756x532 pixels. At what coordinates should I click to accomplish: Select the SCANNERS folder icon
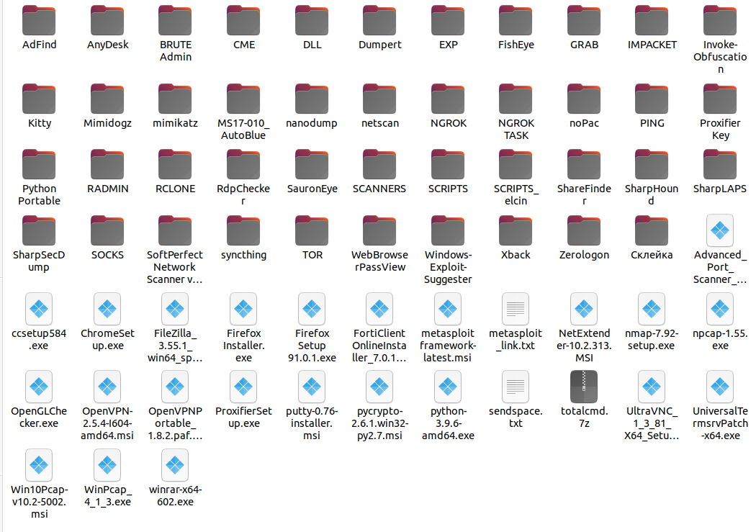(380, 165)
